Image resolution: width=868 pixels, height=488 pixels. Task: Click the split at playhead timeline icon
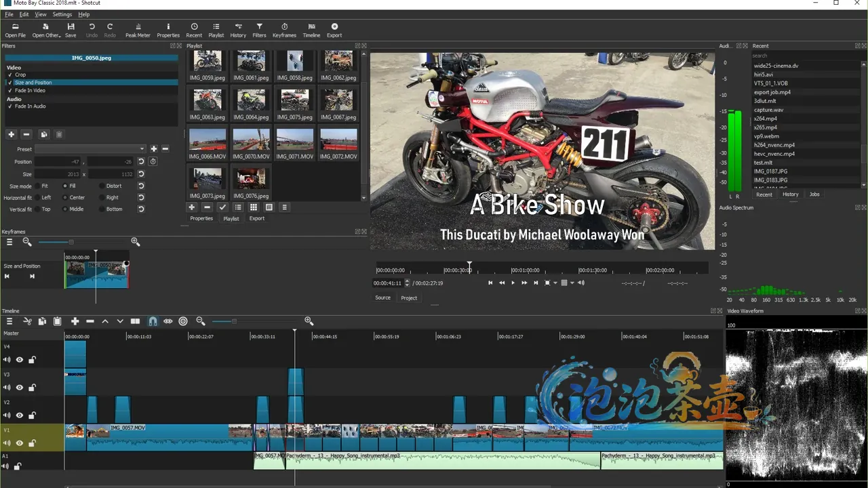(x=135, y=321)
